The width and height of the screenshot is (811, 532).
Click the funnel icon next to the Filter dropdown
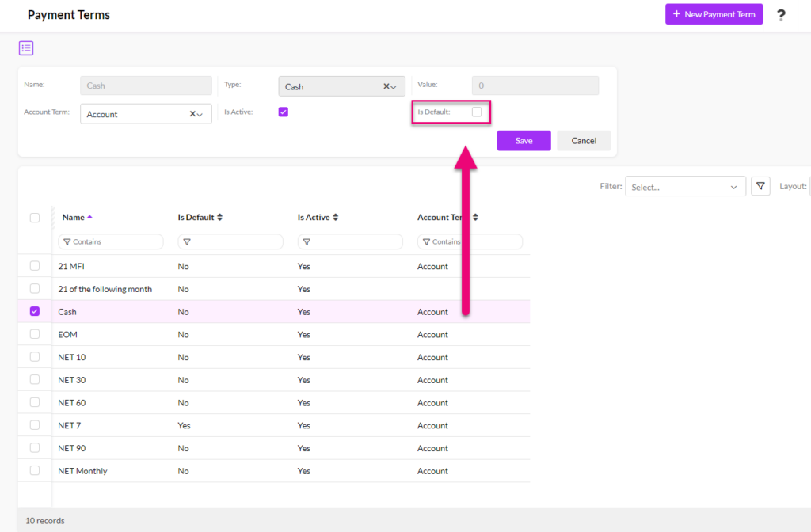760,185
